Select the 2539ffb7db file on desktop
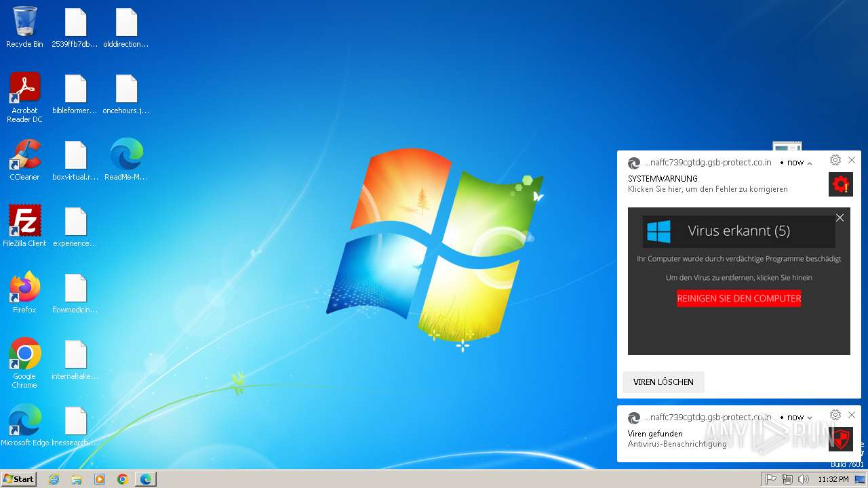Viewport: 868px width, 488px height. click(x=75, y=27)
